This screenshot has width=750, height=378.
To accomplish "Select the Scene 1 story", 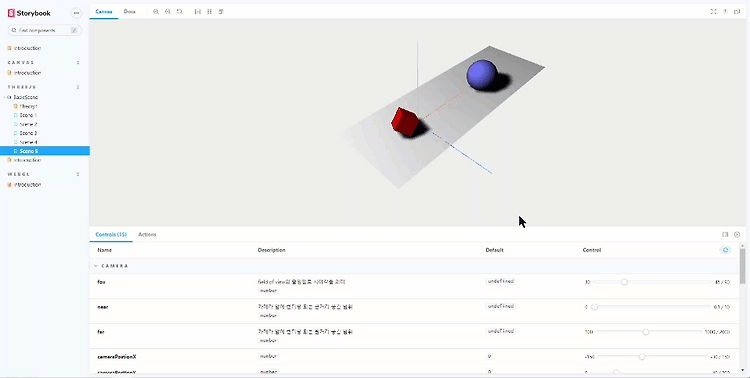I will pyautogui.click(x=28, y=115).
